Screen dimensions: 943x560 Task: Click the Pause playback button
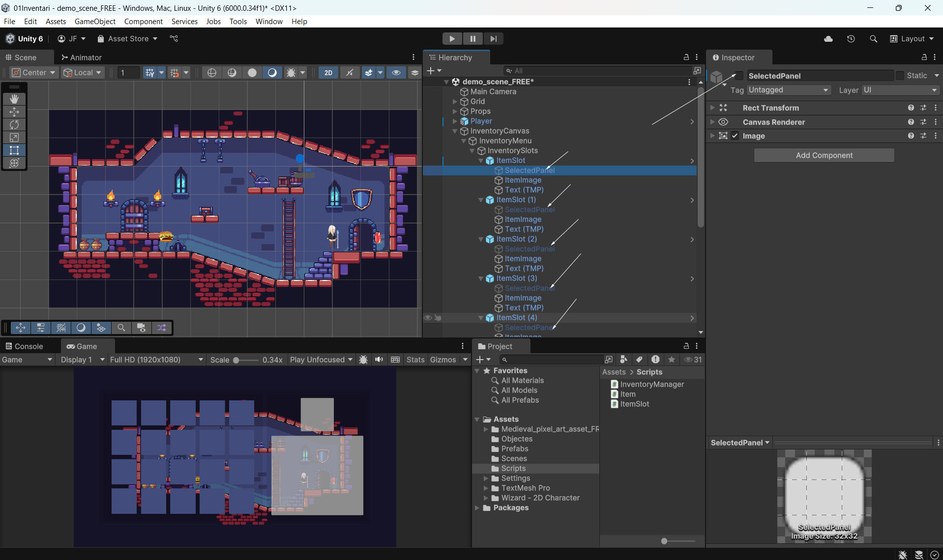coord(472,39)
